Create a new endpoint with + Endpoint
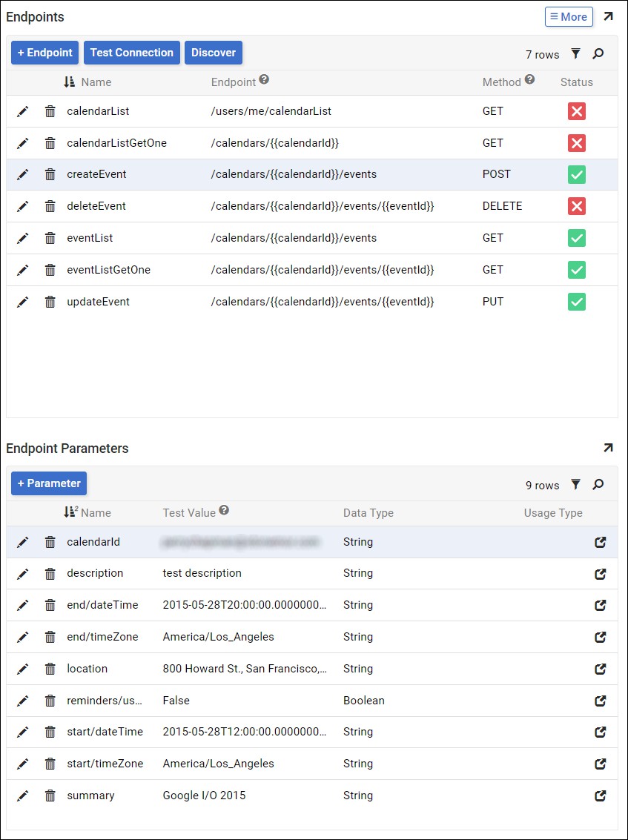628x840 pixels. [44, 53]
